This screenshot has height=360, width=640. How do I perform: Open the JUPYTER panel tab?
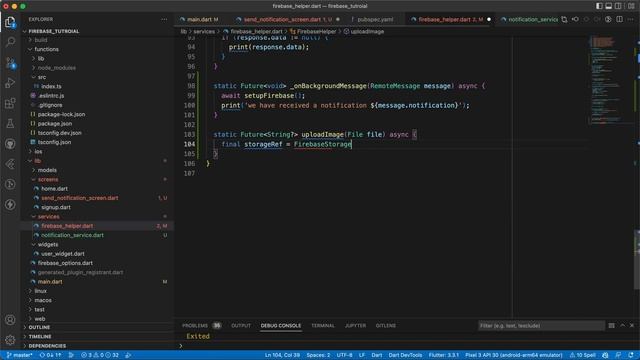(x=355, y=326)
